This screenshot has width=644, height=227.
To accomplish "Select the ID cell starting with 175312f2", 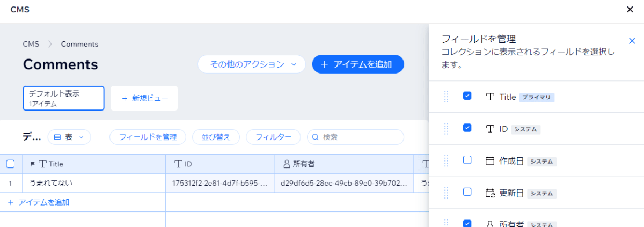I will (x=220, y=183).
